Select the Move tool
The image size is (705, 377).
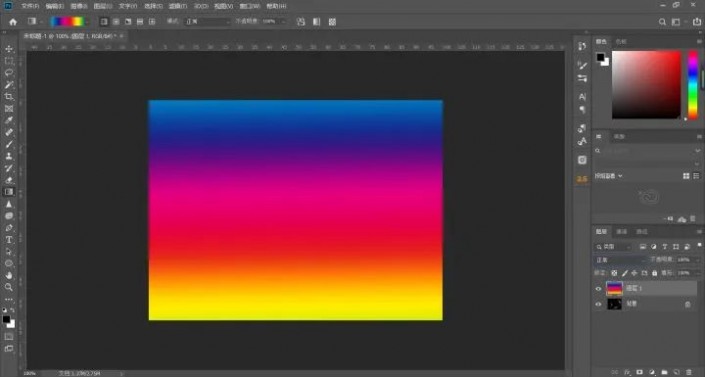coord(9,49)
